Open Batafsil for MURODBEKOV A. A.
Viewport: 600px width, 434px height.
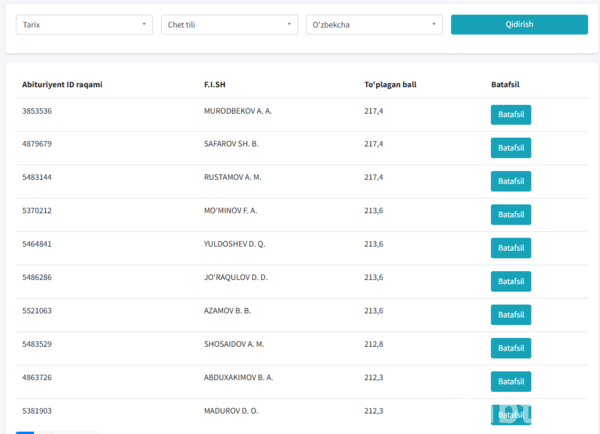pos(511,114)
